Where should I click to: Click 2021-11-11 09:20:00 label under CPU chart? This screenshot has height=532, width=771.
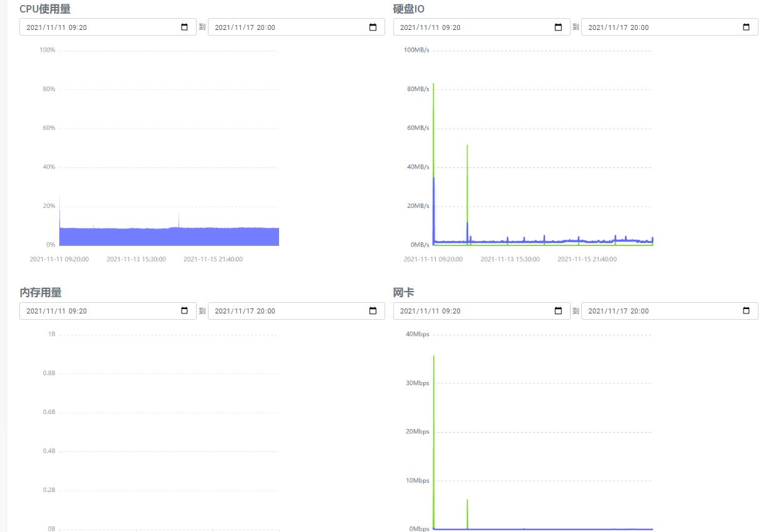pos(59,259)
